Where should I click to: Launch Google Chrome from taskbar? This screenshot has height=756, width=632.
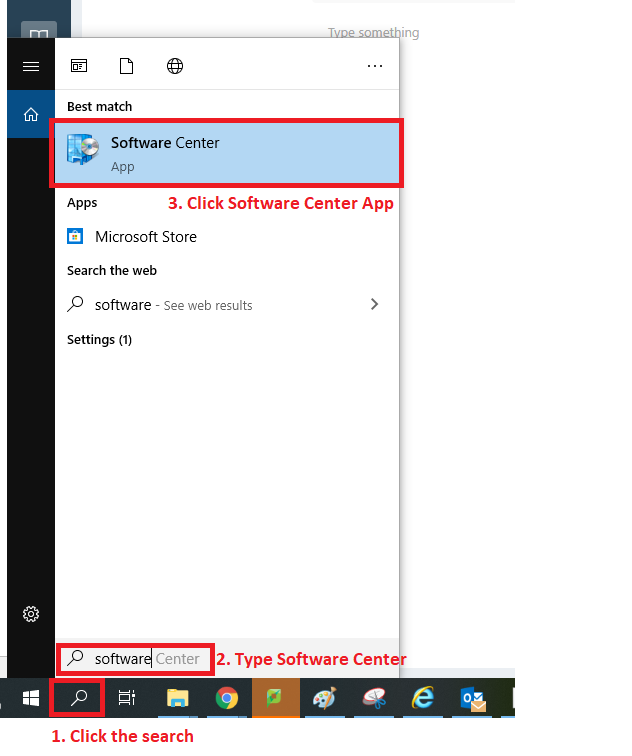click(227, 698)
